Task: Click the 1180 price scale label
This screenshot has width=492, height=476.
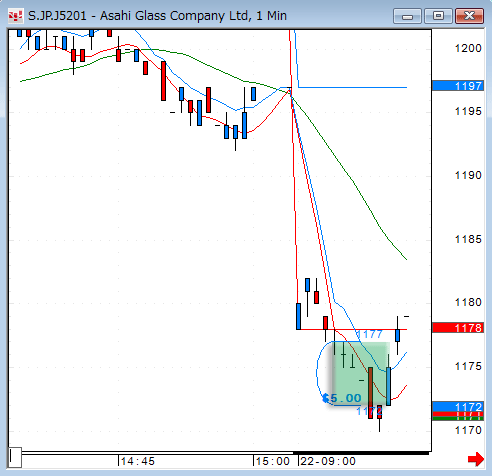Action: coord(468,302)
